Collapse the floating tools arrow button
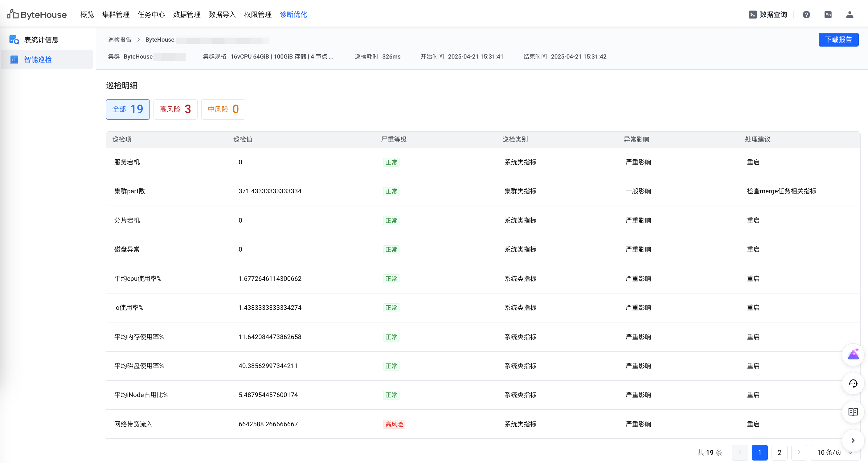868x463 pixels. click(853, 440)
